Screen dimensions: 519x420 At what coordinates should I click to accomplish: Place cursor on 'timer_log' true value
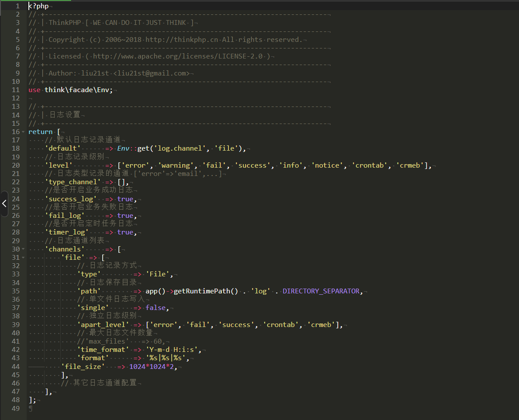pyautogui.click(x=125, y=233)
